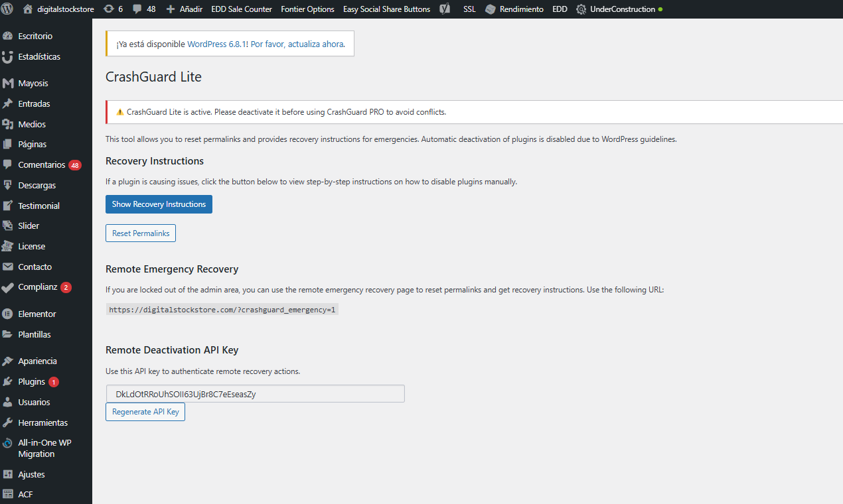
Task: Open the Slider menu in the sidebar
Action: pos(46,225)
